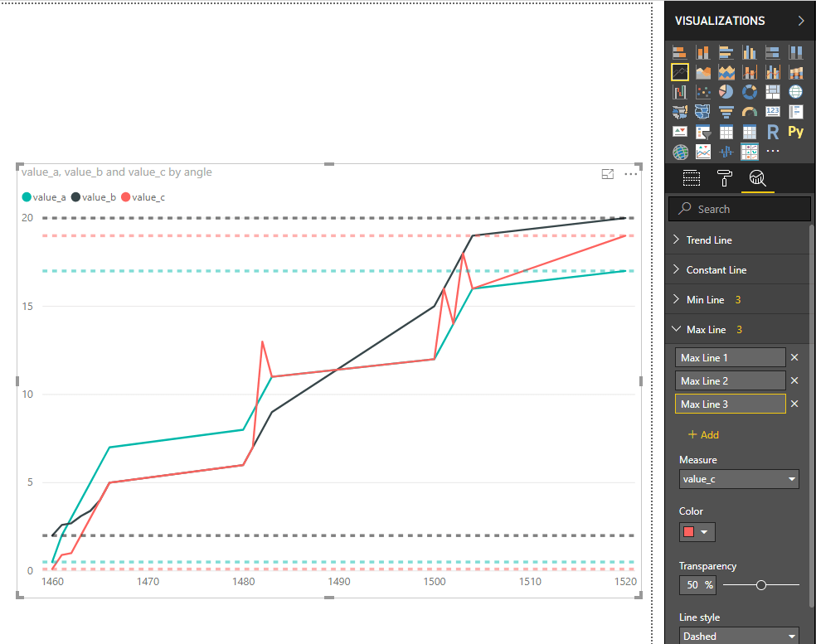Screen dimensions: 816x644
Task: Remove Max Line 2 with its X
Action: (794, 380)
